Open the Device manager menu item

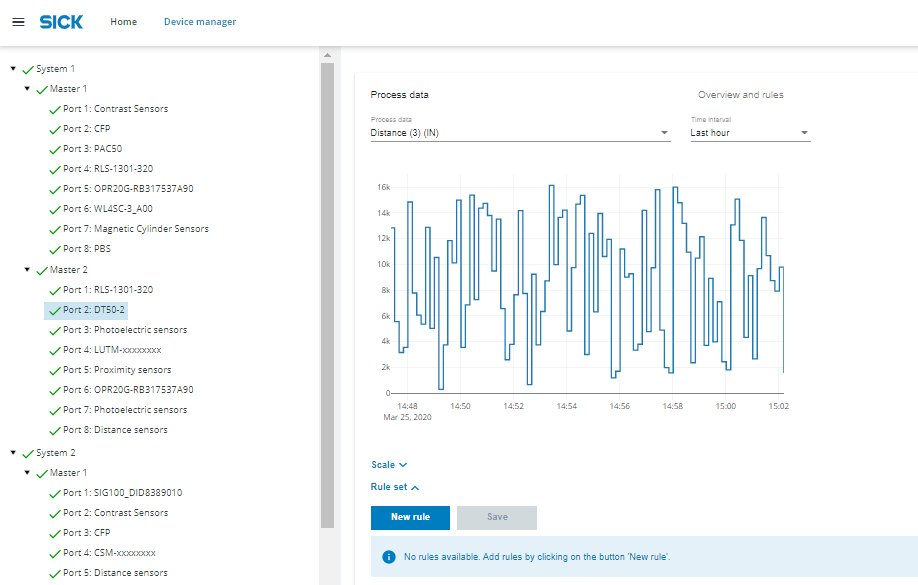tap(200, 22)
